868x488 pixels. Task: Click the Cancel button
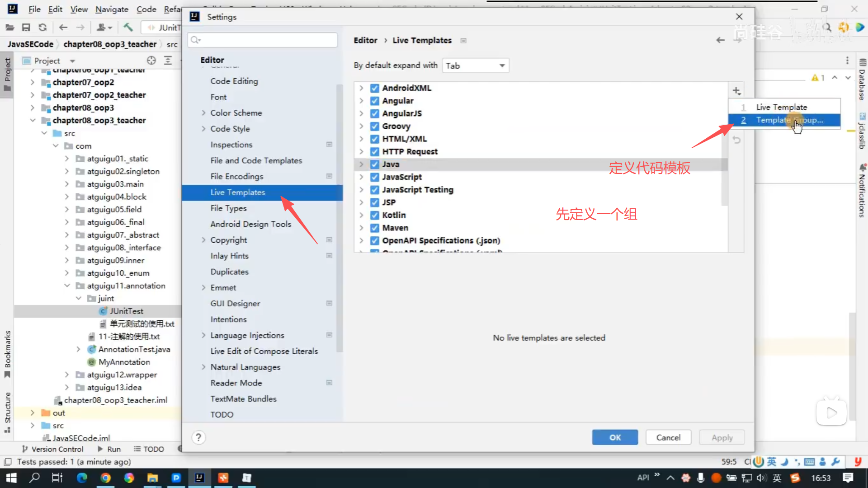tap(668, 437)
